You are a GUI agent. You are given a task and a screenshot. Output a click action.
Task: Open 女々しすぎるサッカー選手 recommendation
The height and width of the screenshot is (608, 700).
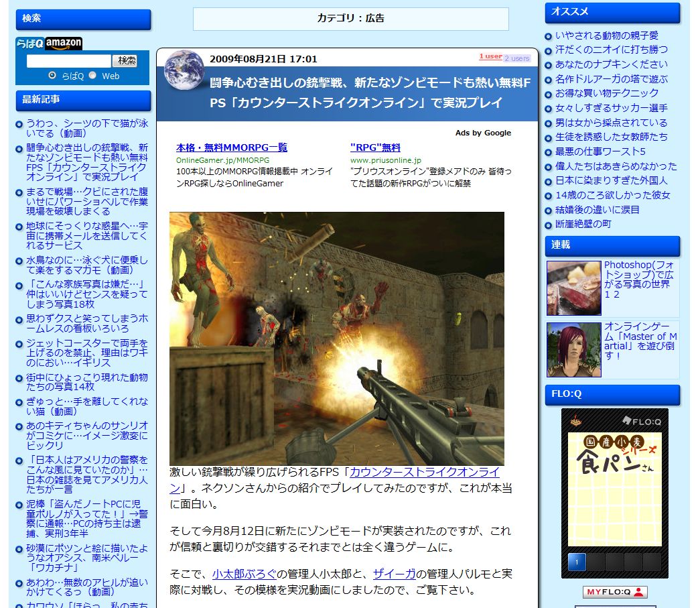(x=611, y=108)
